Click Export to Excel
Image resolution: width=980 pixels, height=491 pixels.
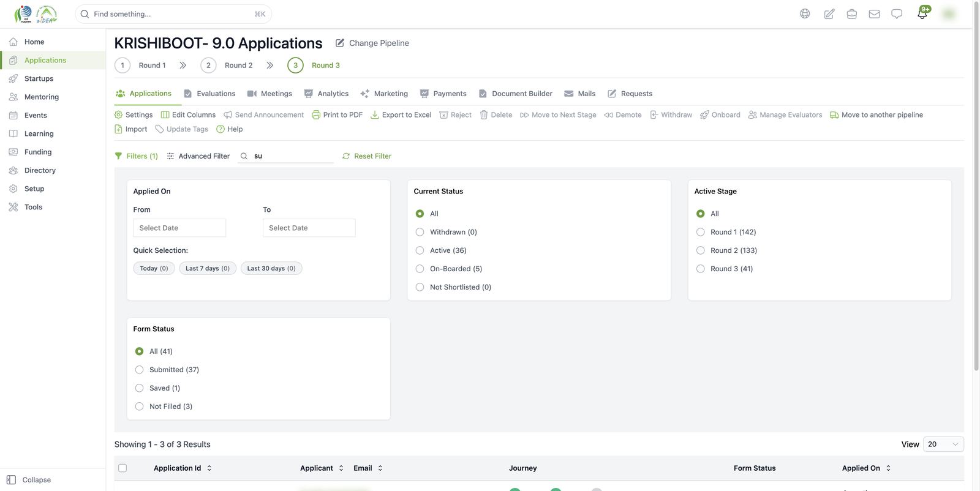[401, 114]
